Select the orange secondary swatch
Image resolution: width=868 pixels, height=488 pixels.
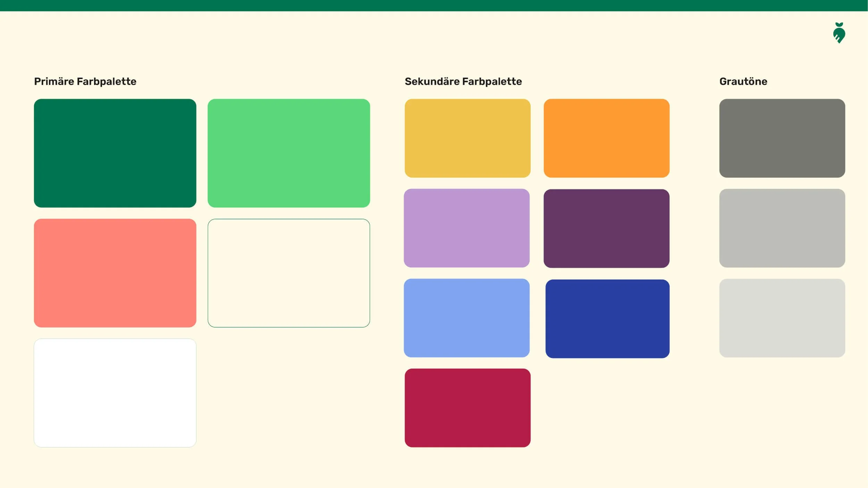[606, 138]
